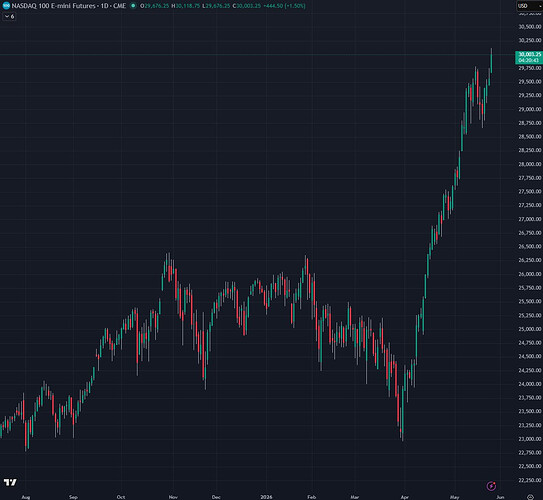The width and height of the screenshot is (543, 500).
Task: Click the NASDAQ 100 symbol logo icon
Action: 6,6
